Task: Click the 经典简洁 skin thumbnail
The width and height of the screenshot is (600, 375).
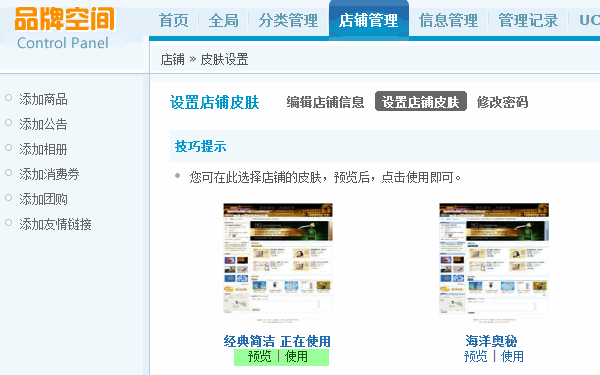Action: [278, 262]
